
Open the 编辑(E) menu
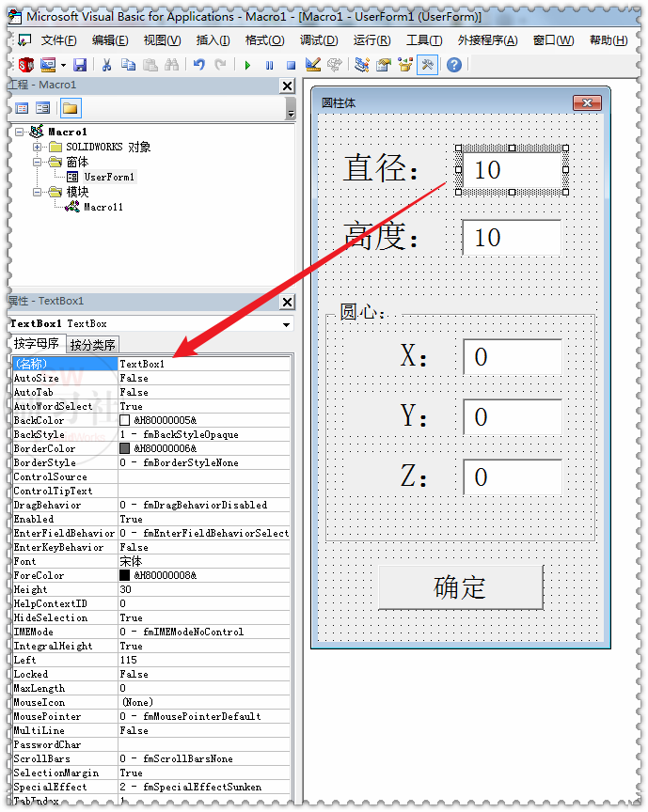tap(110, 40)
